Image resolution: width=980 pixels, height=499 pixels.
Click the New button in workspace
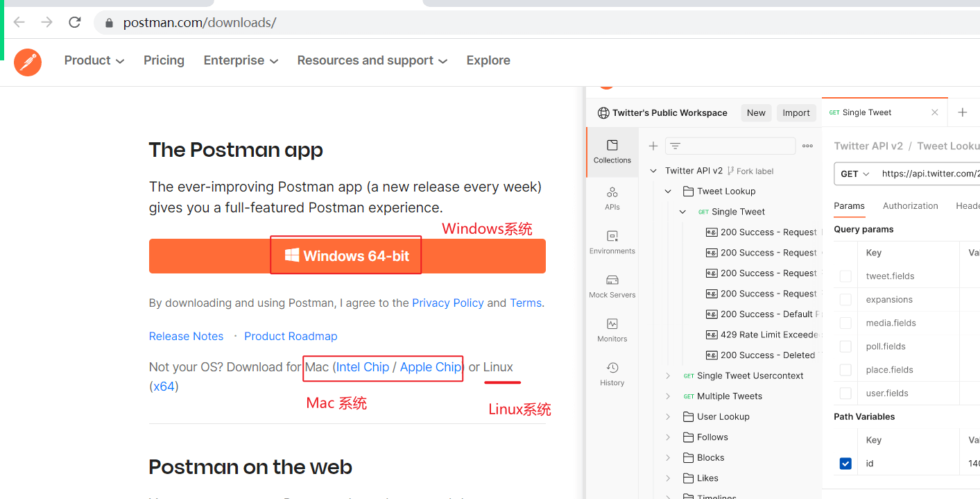point(756,113)
